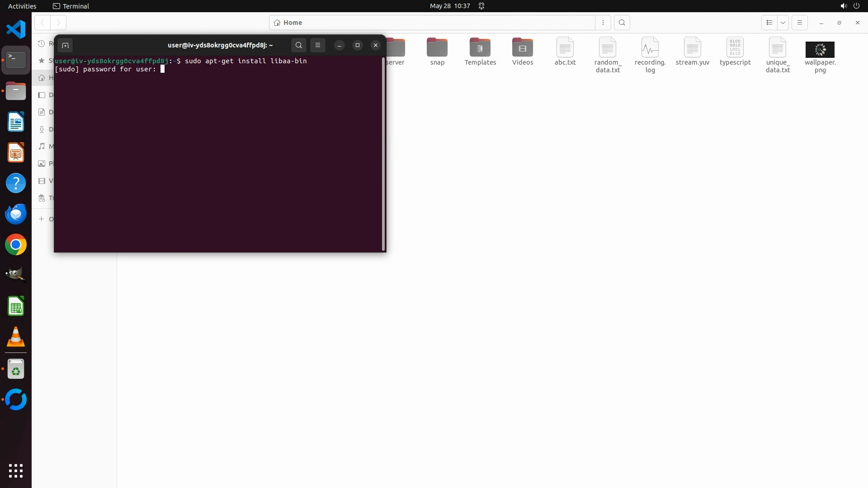Open new tab in terminal window

point(65,45)
